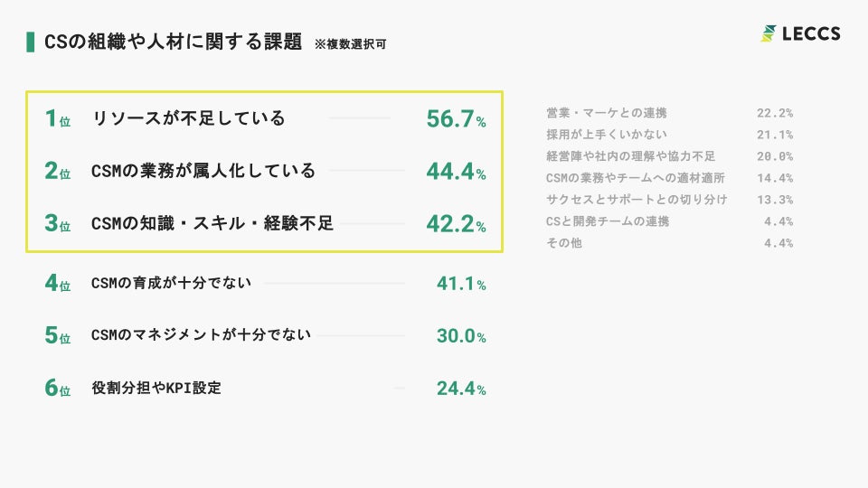Click the 5位 rank label

[57, 336]
